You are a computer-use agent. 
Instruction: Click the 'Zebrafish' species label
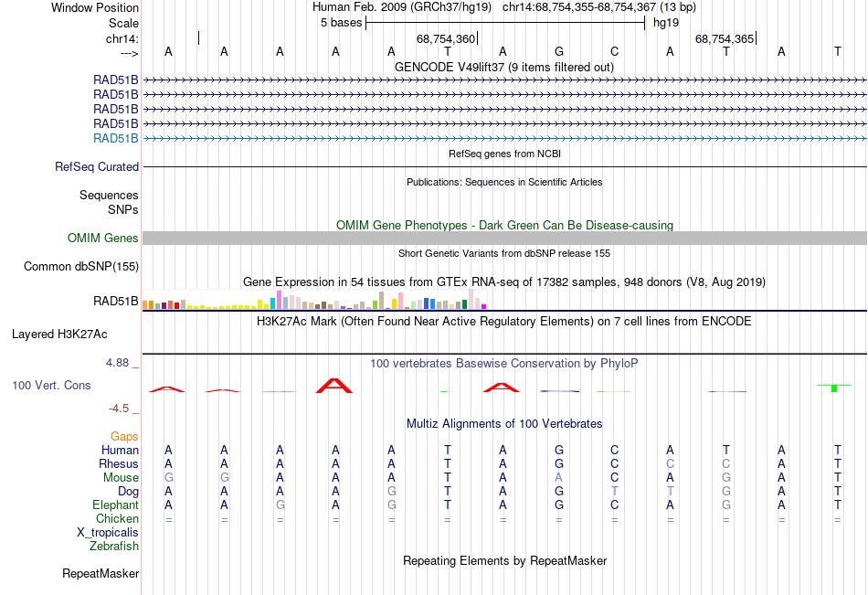click(x=114, y=547)
